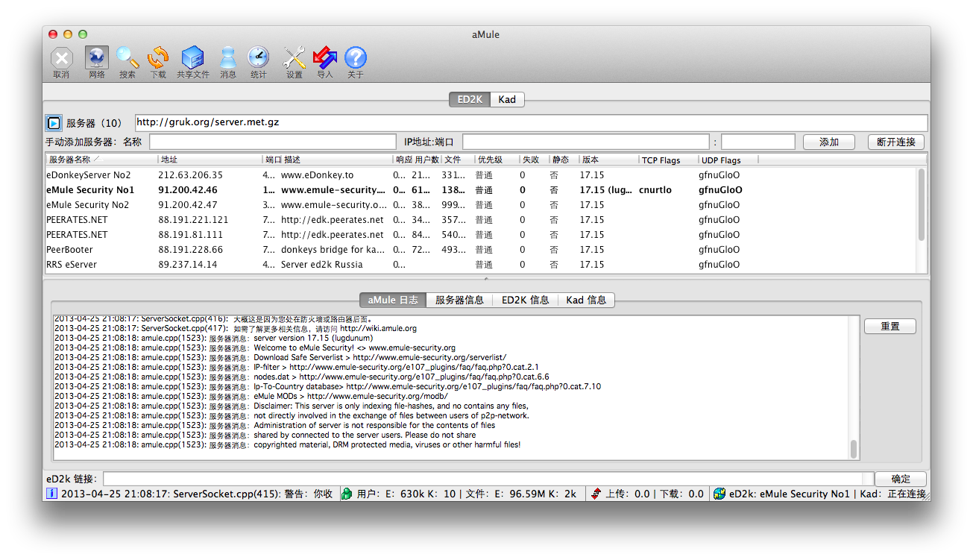The height and width of the screenshot is (560, 973).
Task: Click the splitter handle below server list
Action: pyautogui.click(x=486, y=278)
